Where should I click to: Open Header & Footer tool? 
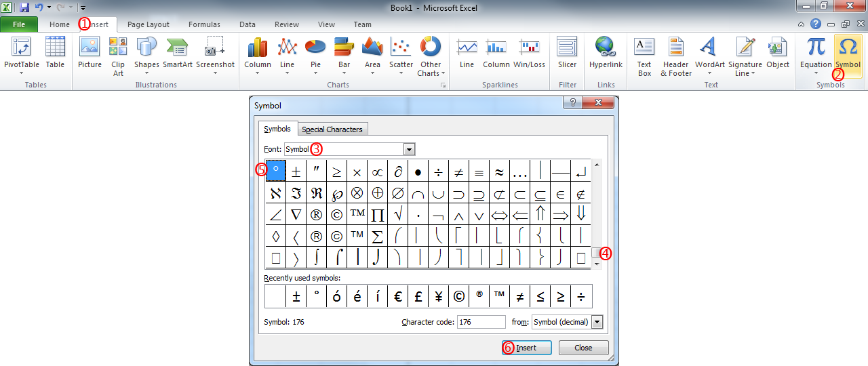(x=676, y=57)
